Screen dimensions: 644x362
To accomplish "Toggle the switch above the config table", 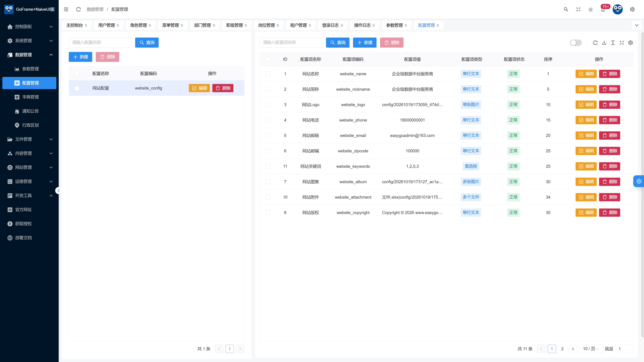I will point(576,43).
